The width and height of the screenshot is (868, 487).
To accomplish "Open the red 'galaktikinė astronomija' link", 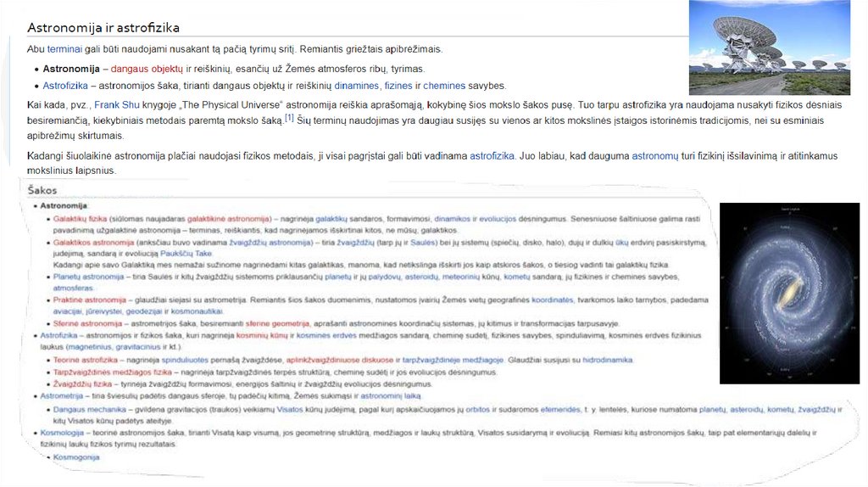I will 228,219.
